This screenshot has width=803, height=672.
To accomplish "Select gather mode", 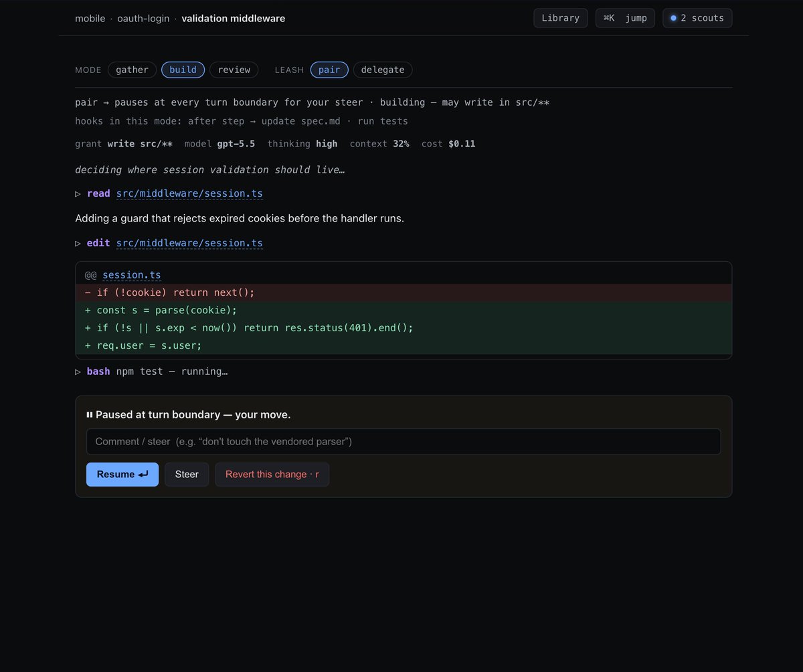I will tap(132, 70).
